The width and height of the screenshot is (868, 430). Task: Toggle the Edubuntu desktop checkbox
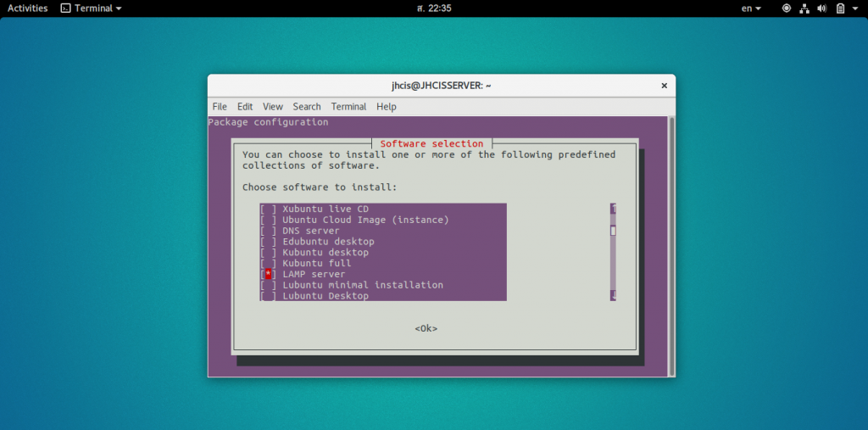[x=268, y=242]
